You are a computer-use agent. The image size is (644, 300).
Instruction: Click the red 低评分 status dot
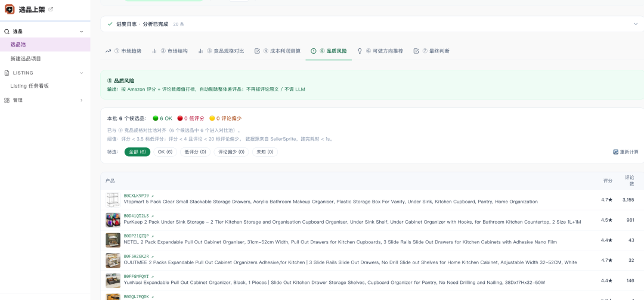180,118
